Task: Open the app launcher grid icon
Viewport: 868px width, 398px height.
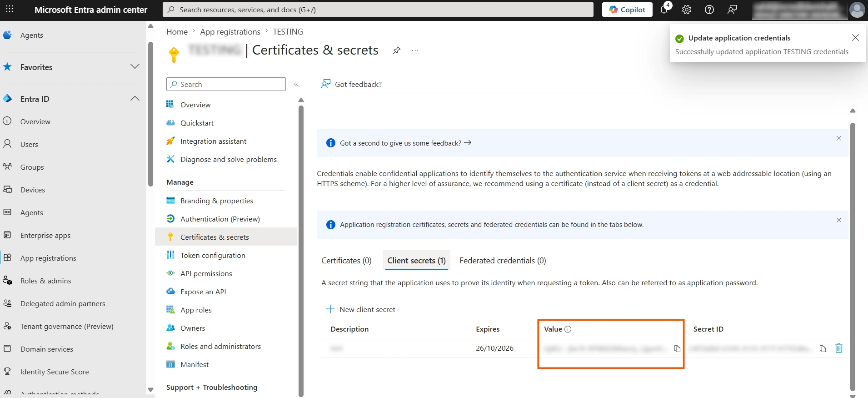Action: (x=10, y=9)
